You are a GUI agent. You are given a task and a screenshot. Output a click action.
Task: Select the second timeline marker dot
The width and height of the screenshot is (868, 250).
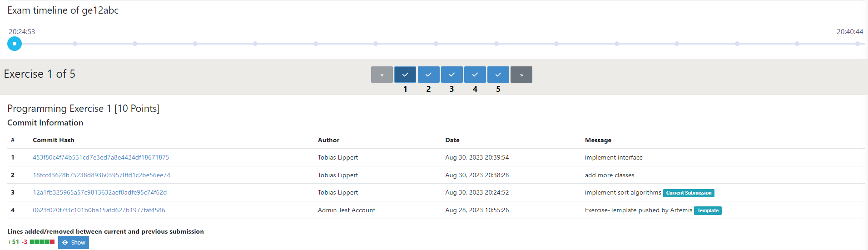(x=75, y=44)
